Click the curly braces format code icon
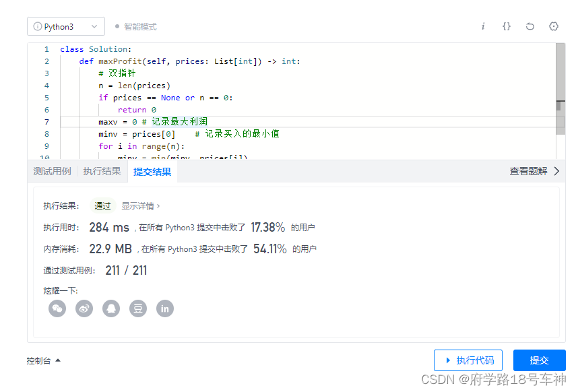 pos(507,26)
